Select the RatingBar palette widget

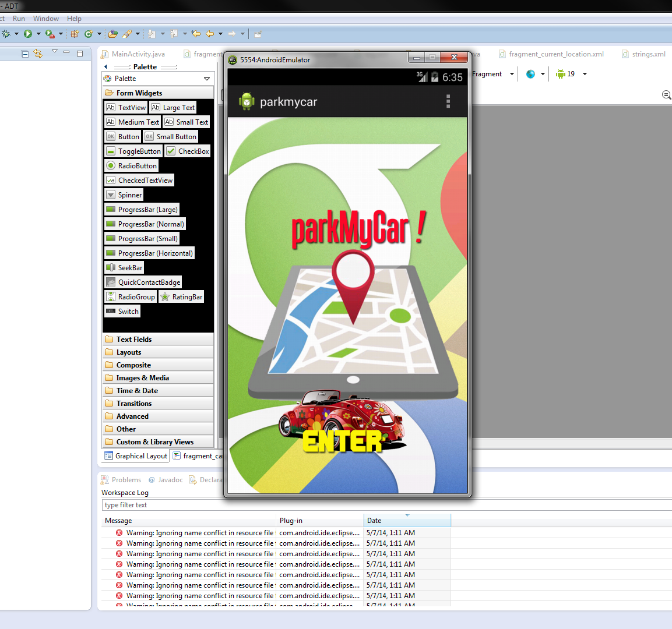pos(181,296)
